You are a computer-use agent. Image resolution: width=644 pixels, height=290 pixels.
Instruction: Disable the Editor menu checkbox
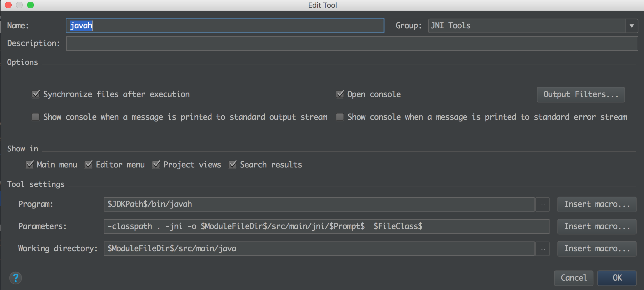tap(89, 165)
